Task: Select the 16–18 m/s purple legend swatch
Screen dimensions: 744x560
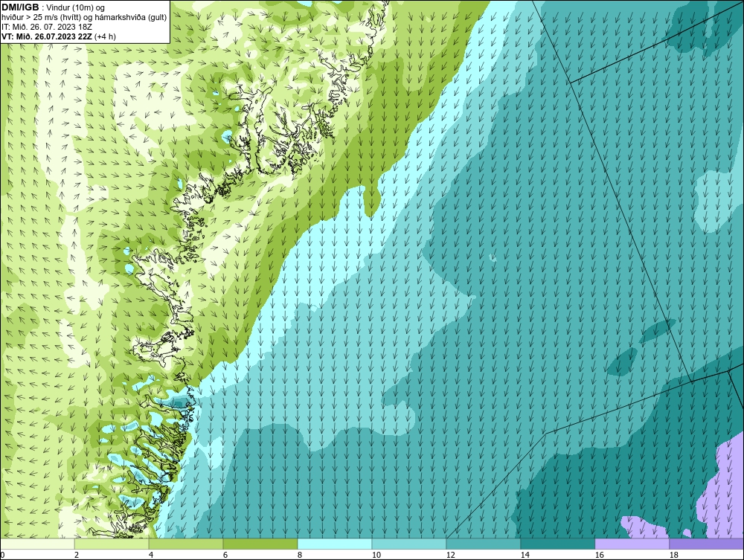Action: point(632,544)
